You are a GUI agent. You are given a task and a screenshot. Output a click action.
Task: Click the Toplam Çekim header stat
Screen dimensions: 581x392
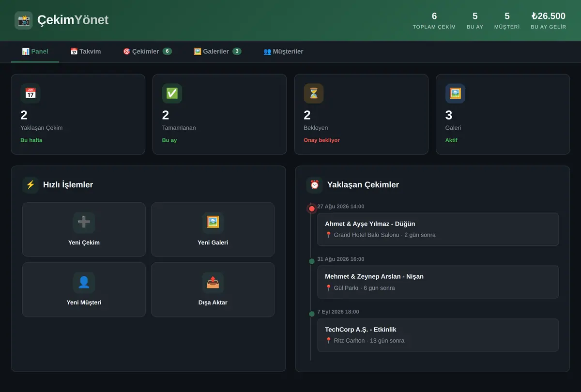tap(434, 20)
